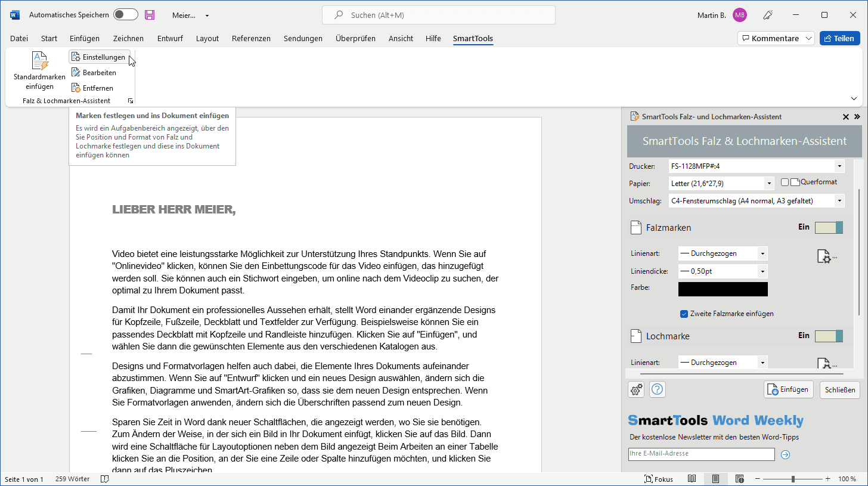Open the Einfügen ribbon tab
The image size is (868, 486).
pyautogui.click(x=85, y=39)
